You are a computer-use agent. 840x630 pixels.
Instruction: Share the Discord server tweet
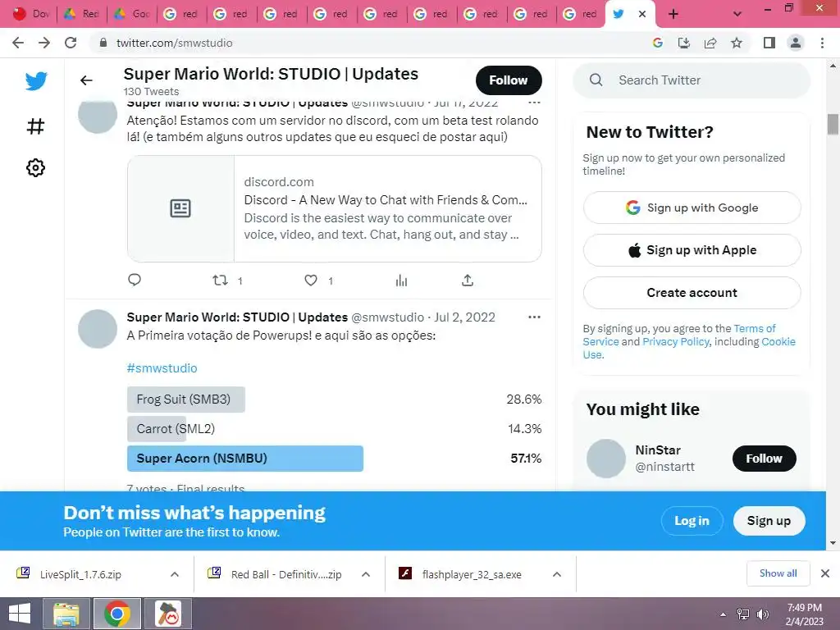[467, 281]
